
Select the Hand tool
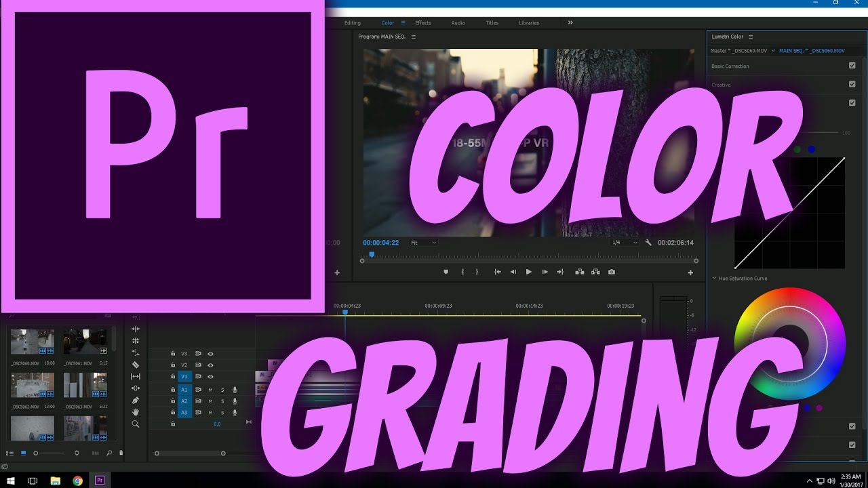(x=136, y=412)
